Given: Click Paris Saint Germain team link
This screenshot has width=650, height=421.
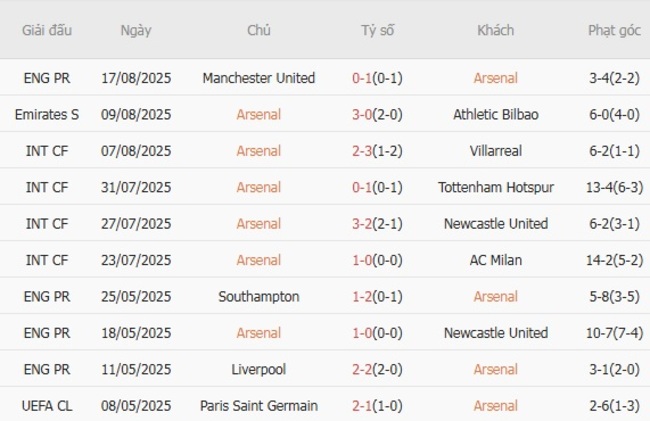Looking at the screenshot, I should point(258,406).
